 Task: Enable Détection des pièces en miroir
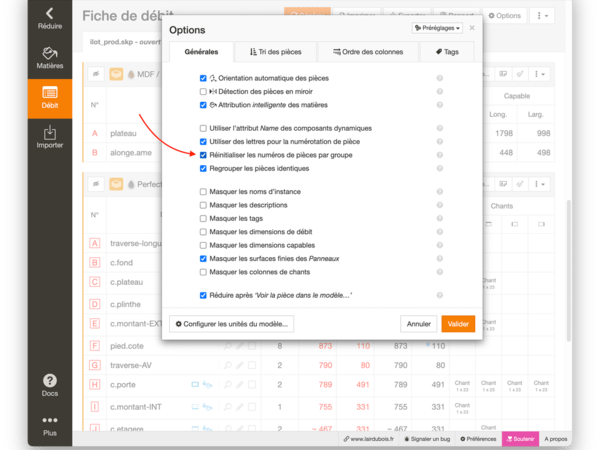[204, 91]
